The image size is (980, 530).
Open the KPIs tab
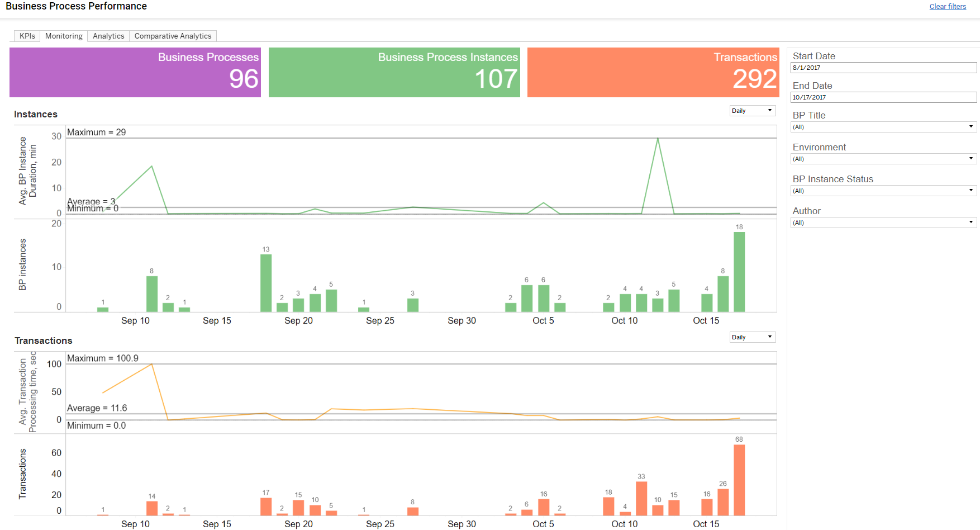[27, 36]
